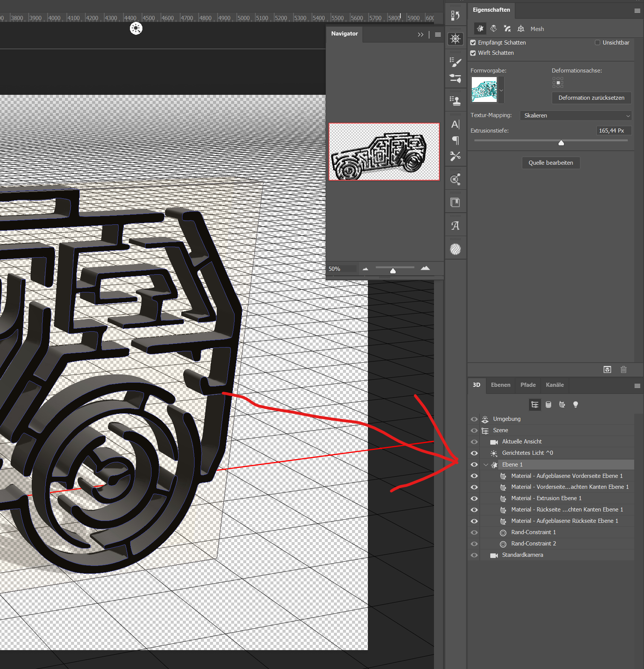Click the trash icon in Properties panel
Viewport: 644px width, 669px height.
click(x=623, y=369)
